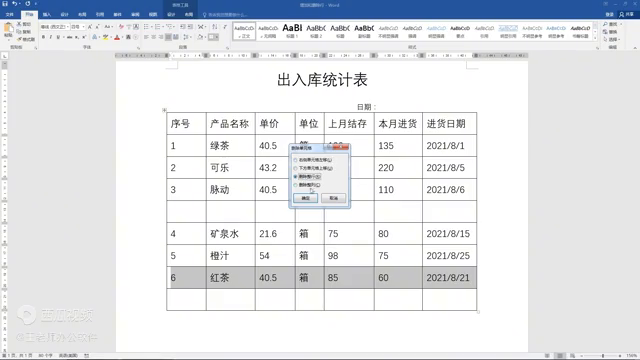Click the Redo icon in title bar
Screen dimensions: 640x360
27,4
